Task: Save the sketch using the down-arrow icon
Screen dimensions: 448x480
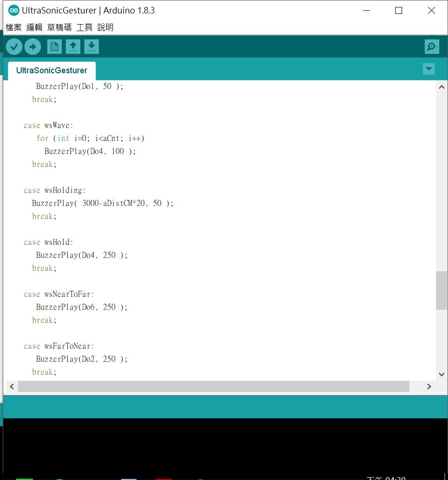Action: point(91,46)
